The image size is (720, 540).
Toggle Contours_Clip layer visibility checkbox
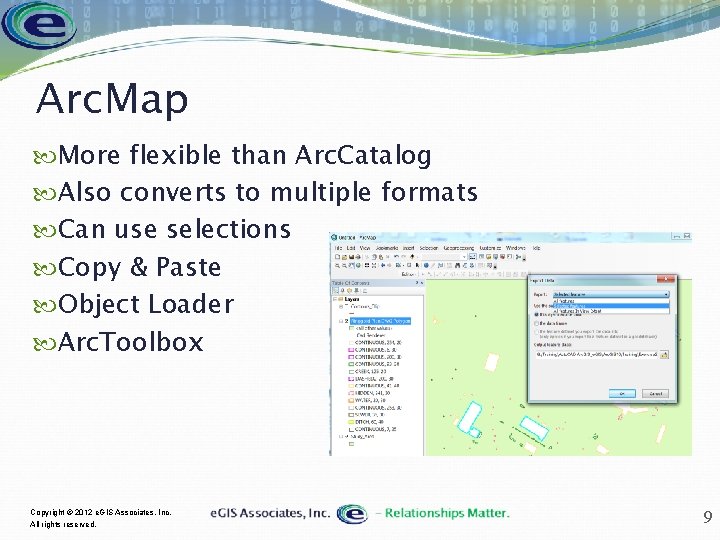pyautogui.click(x=347, y=306)
